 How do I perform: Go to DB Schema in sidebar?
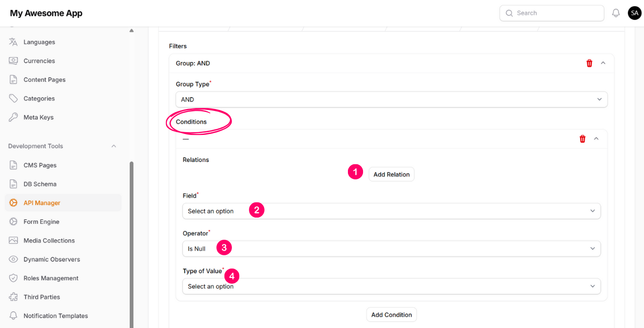tap(40, 184)
